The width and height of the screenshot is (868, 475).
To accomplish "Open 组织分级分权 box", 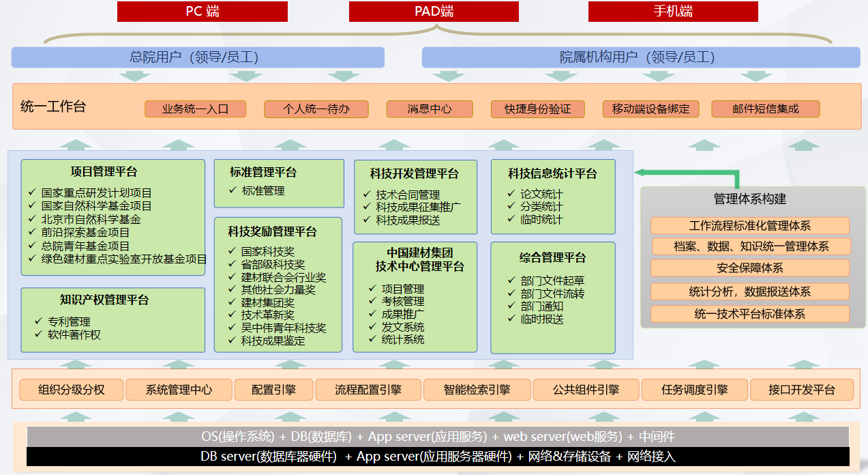I will [72, 390].
